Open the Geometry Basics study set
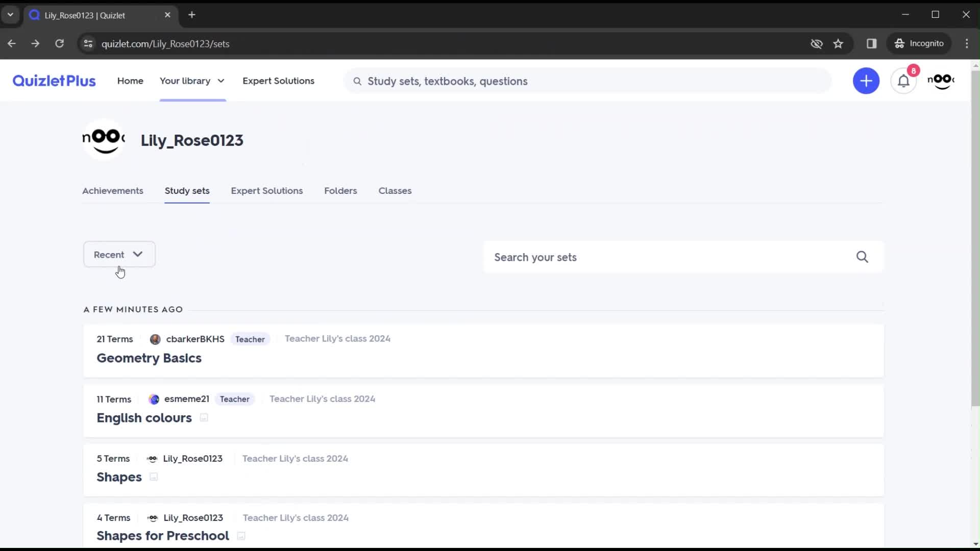980x551 pixels. pos(149,357)
